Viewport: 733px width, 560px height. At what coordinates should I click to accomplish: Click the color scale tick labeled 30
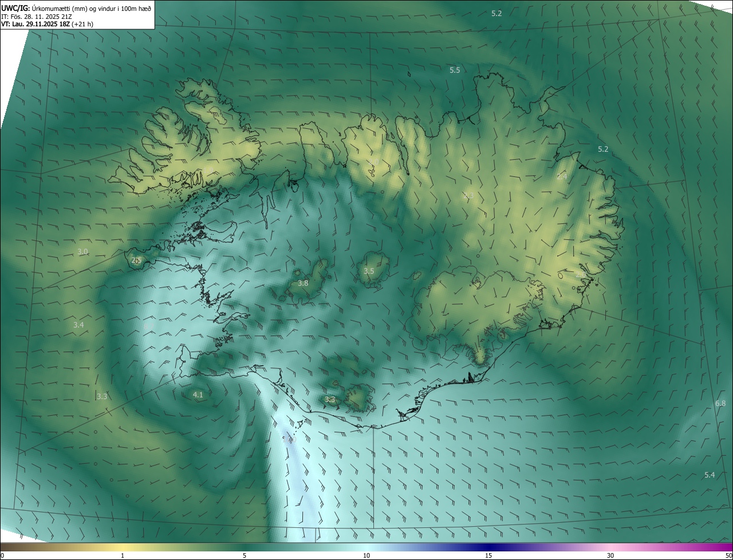[x=610, y=555]
